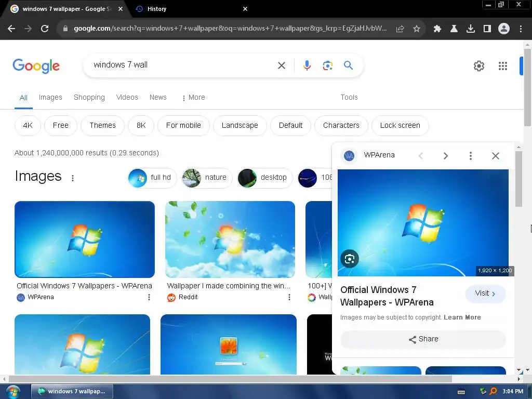
Task: Switch to the Videos tab
Action: [127, 97]
